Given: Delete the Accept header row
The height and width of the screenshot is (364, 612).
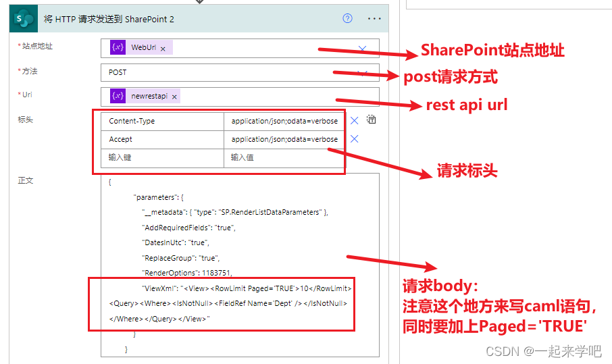Looking at the screenshot, I should coord(355,138).
